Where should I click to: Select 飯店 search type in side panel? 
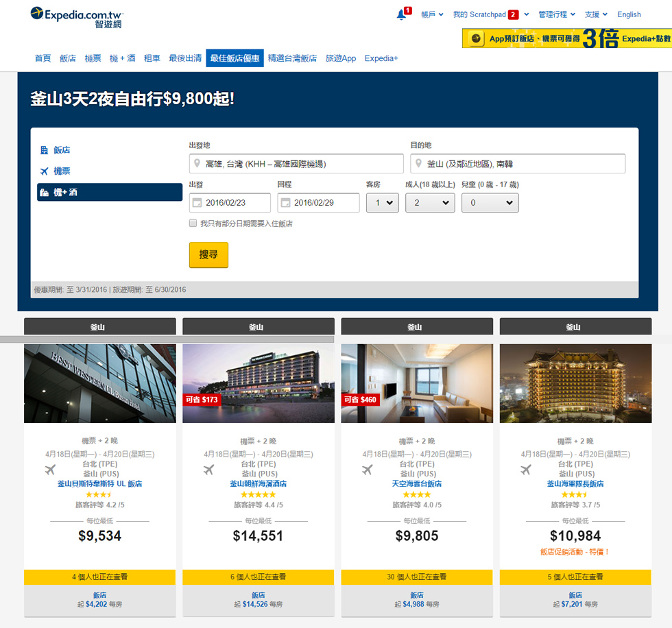pos(110,150)
